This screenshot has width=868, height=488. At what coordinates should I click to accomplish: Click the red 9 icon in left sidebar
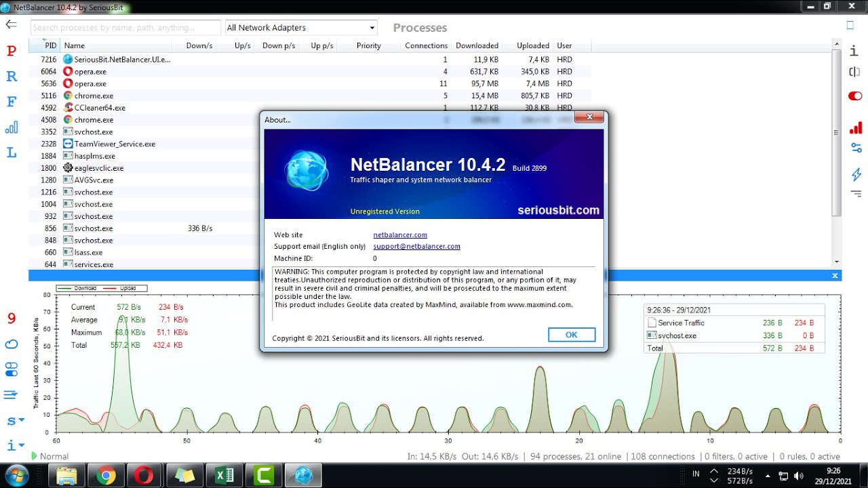(11, 319)
